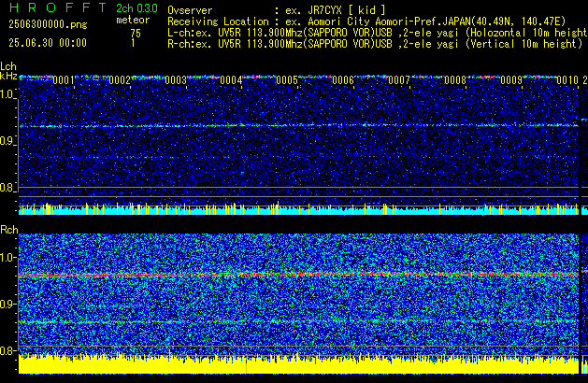Click the L-ch UV5R Holozontal yagi description

point(378,33)
